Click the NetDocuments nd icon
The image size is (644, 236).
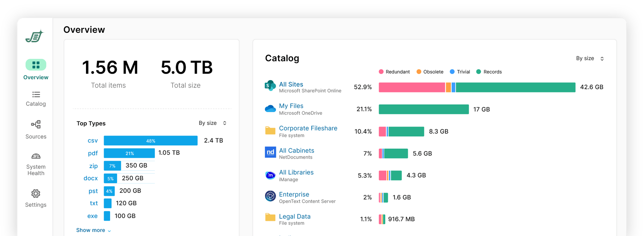click(270, 152)
